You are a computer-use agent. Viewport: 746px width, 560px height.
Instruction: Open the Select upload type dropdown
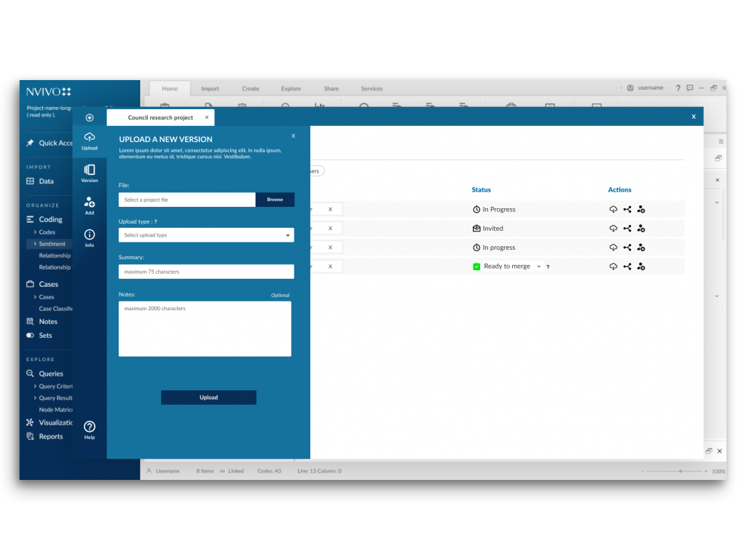point(206,235)
